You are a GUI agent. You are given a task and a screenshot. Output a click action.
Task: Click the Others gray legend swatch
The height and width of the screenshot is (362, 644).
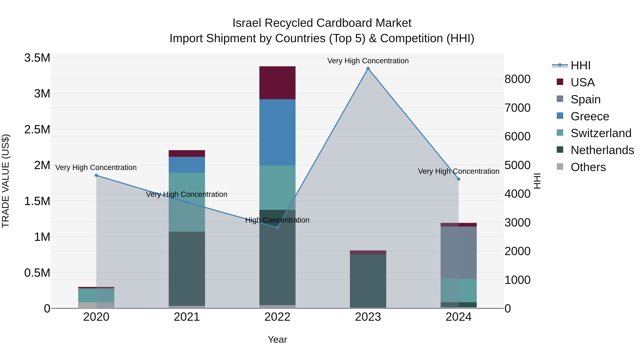coord(560,166)
